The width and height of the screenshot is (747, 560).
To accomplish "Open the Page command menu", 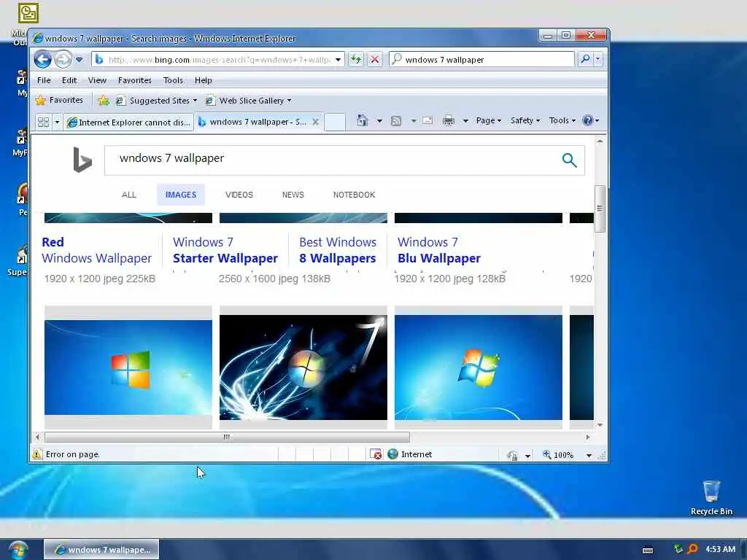I will [488, 120].
